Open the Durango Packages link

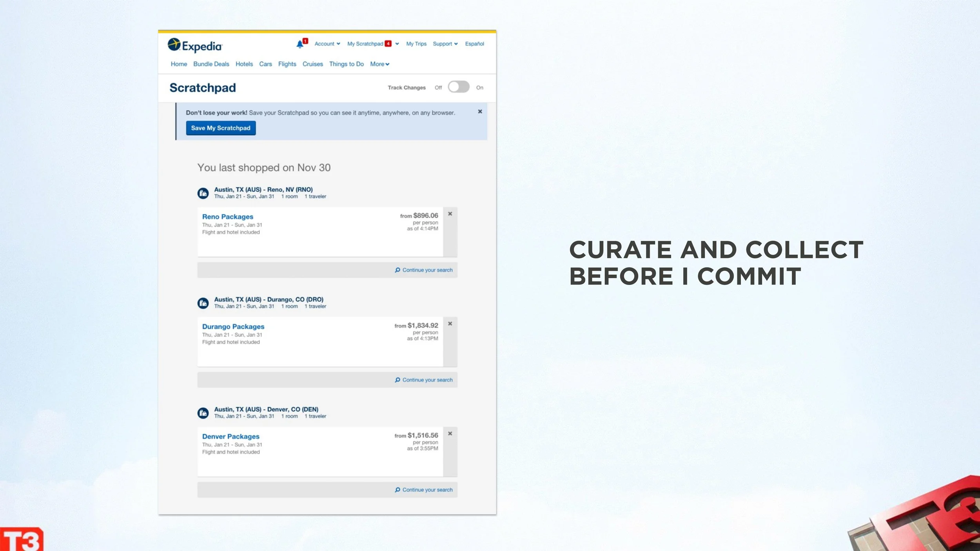point(233,326)
